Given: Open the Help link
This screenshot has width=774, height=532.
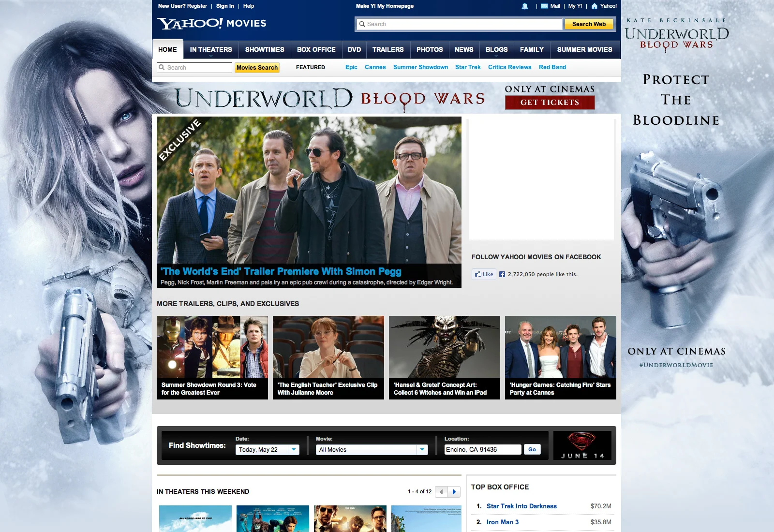Looking at the screenshot, I should point(249,6).
